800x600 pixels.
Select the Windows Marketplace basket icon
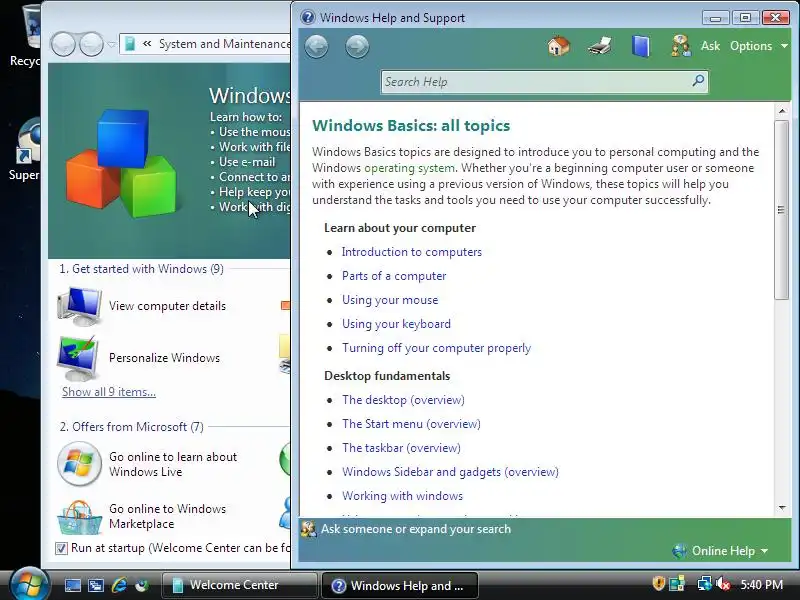click(80, 517)
